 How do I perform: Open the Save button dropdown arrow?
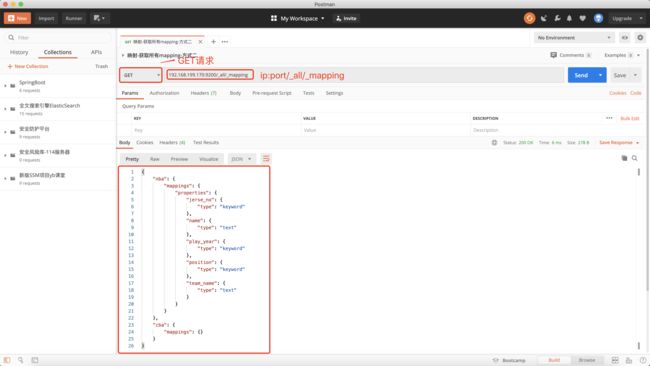point(635,75)
